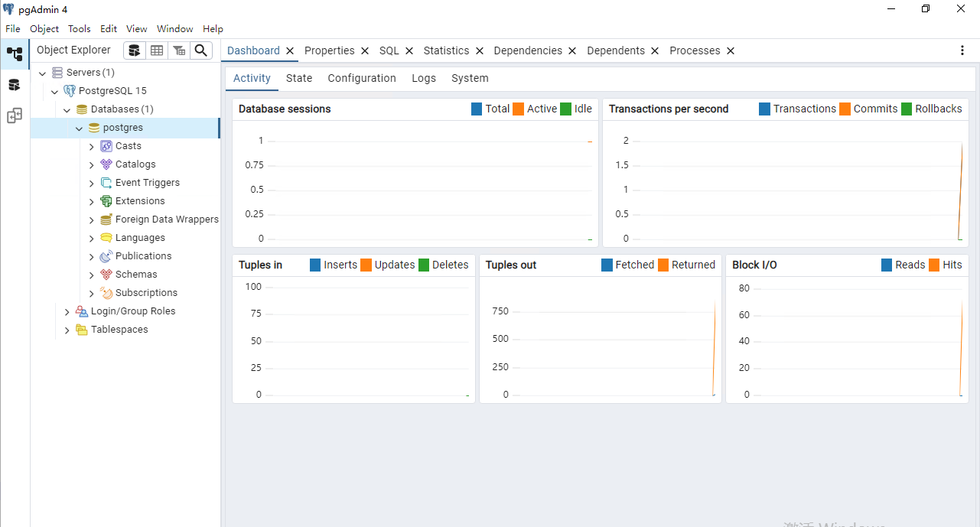980x527 pixels.
Task: Open the System sub-tab
Action: [x=470, y=78]
